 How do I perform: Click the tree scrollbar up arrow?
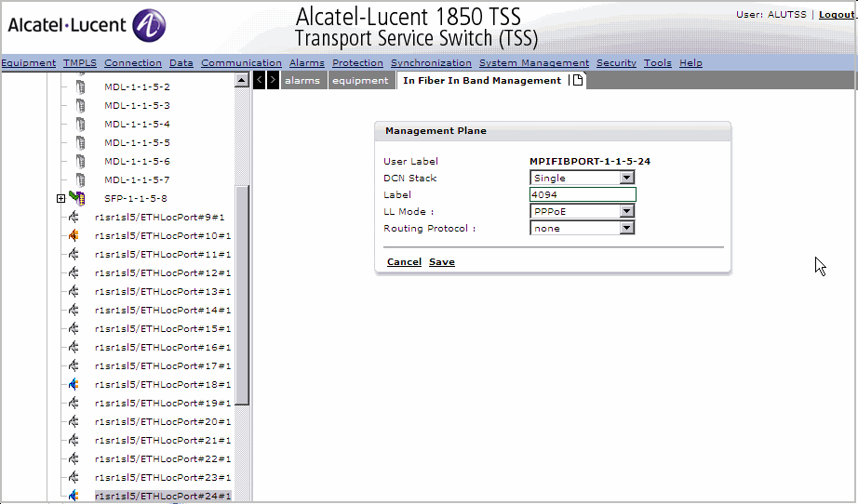[242, 80]
